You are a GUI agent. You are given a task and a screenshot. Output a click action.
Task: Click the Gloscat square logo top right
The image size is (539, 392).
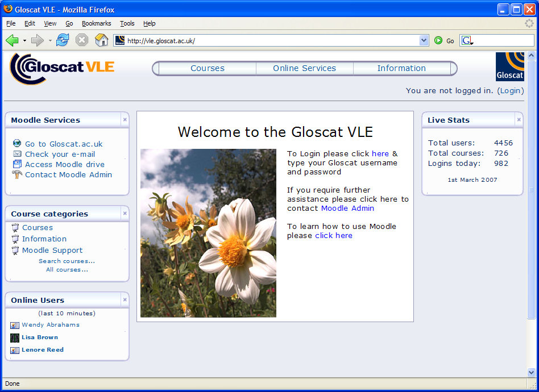pyautogui.click(x=510, y=66)
